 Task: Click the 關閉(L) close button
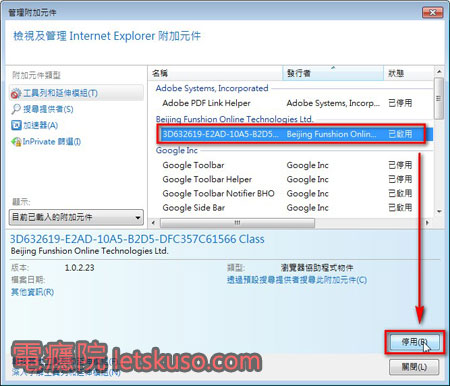[414, 367]
